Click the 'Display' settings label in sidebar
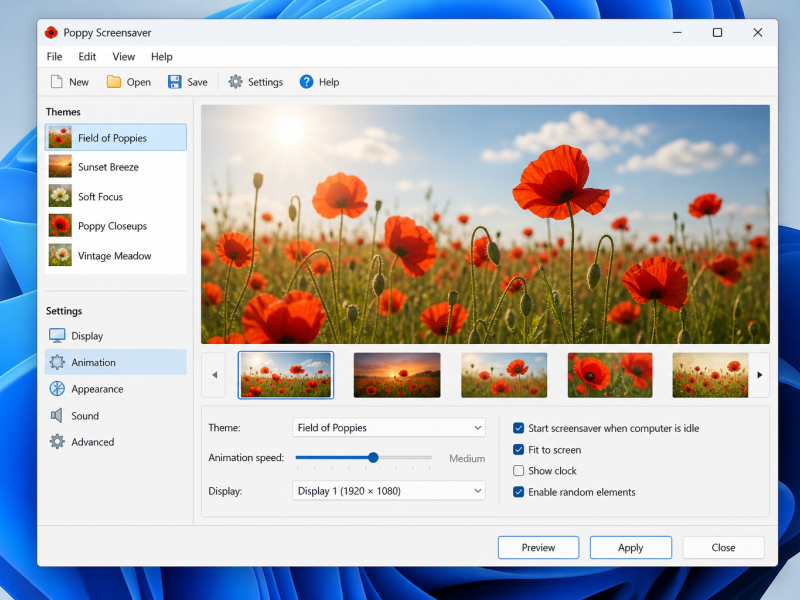The height and width of the screenshot is (600, 800). tap(87, 336)
